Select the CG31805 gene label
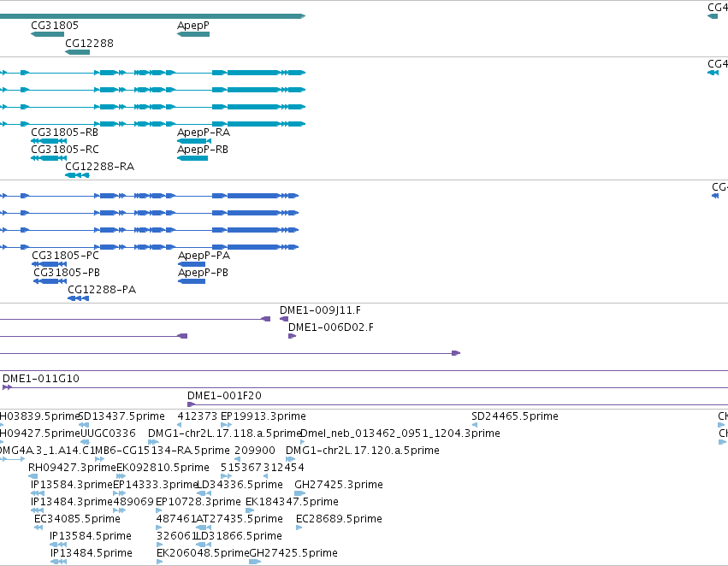Screen dimensions: 728x566 point(55,26)
